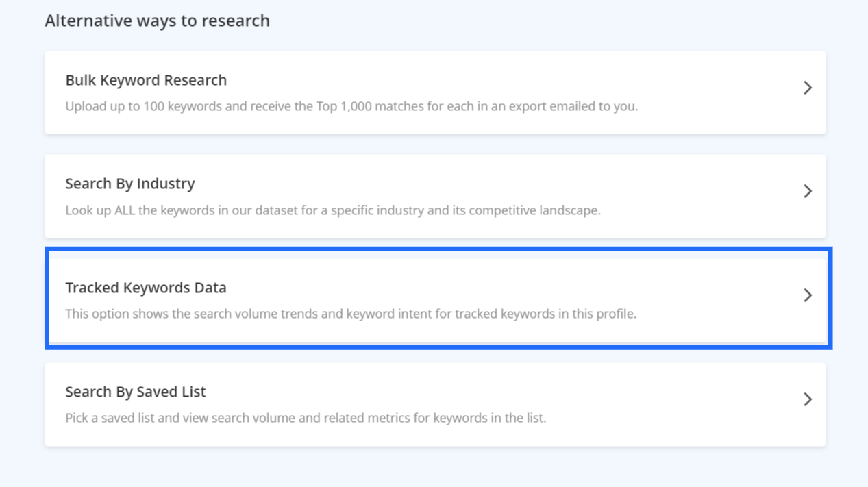Click the Search By Industry chevron arrow

[807, 191]
